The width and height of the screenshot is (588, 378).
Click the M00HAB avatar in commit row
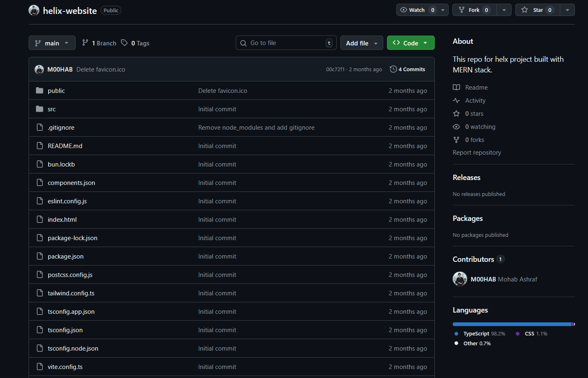coord(39,70)
